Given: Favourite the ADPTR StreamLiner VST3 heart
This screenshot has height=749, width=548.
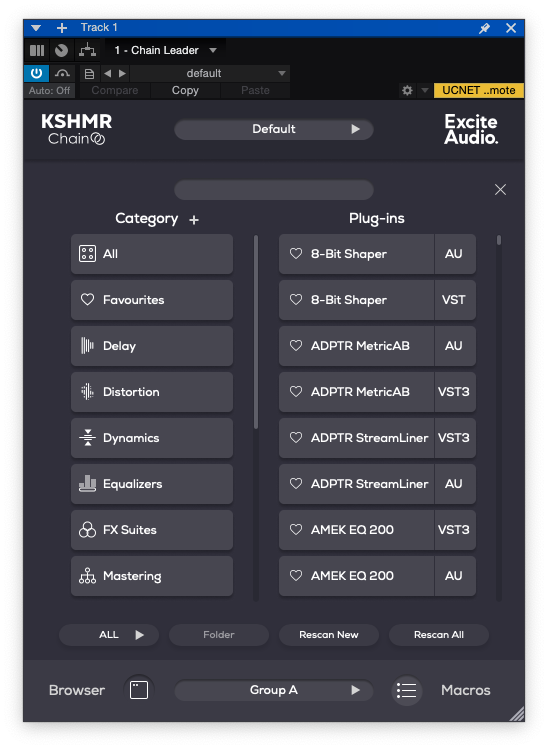Looking at the screenshot, I should tap(296, 438).
